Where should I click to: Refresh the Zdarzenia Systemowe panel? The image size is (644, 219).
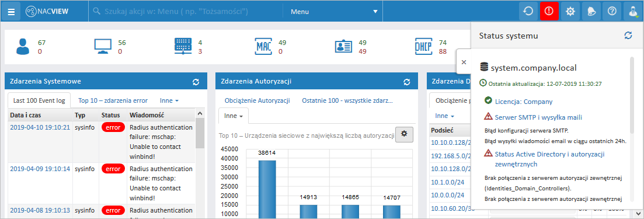196,82
